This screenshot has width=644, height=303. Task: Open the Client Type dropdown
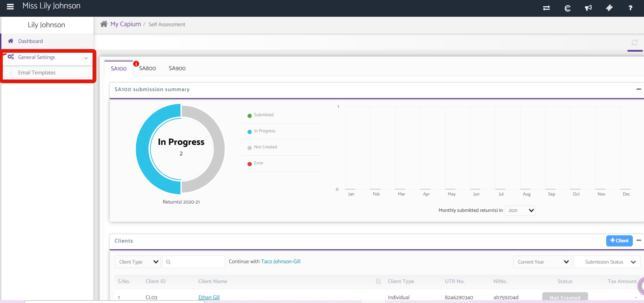[138, 262]
